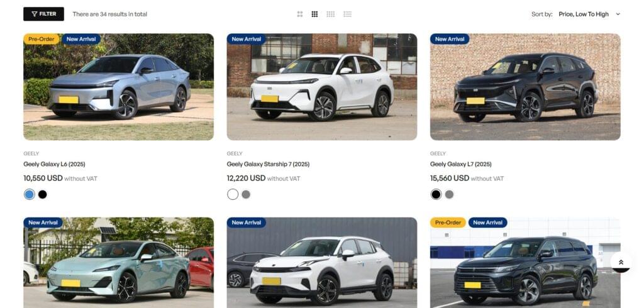This screenshot has width=644, height=308.
Task: Open Geely Galaxy Starship 7 (2025) link
Action: (268, 164)
